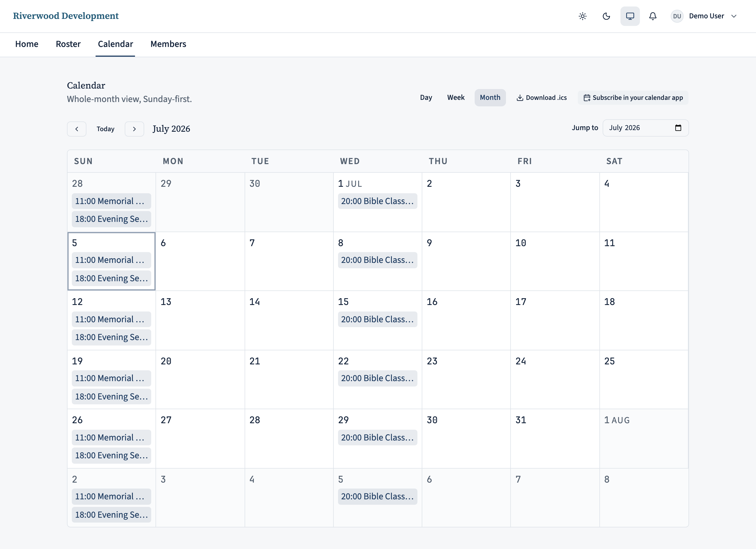The height and width of the screenshot is (549, 756).
Task: Open 20:00 Bible Class on July 1
Action: coord(377,201)
